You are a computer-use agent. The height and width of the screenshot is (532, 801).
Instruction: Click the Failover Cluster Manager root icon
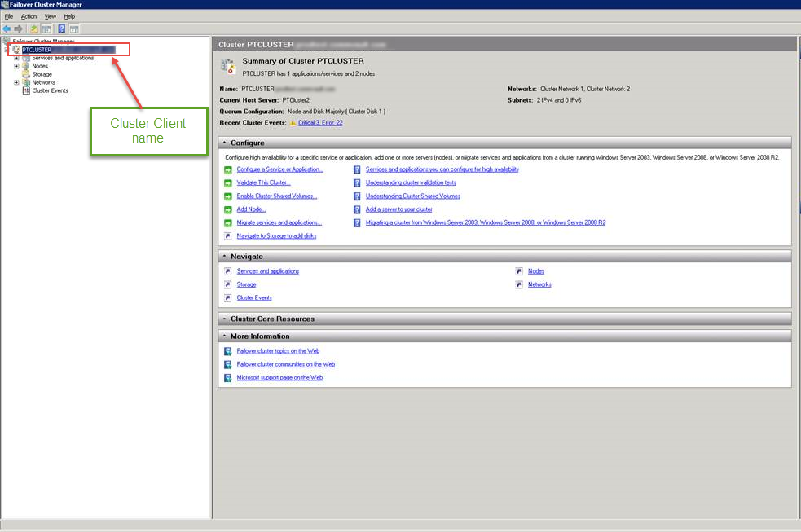pyautogui.click(x=7, y=40)
